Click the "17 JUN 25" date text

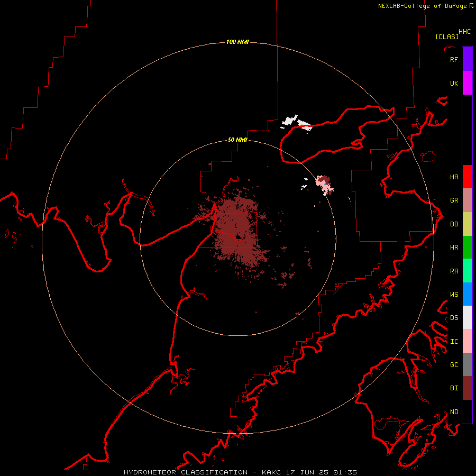307,472
